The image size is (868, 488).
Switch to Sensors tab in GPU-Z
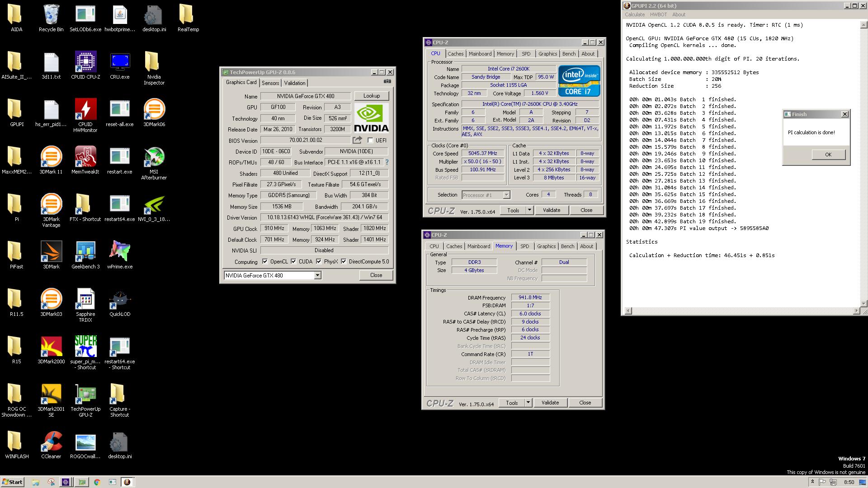click(270, 83)
